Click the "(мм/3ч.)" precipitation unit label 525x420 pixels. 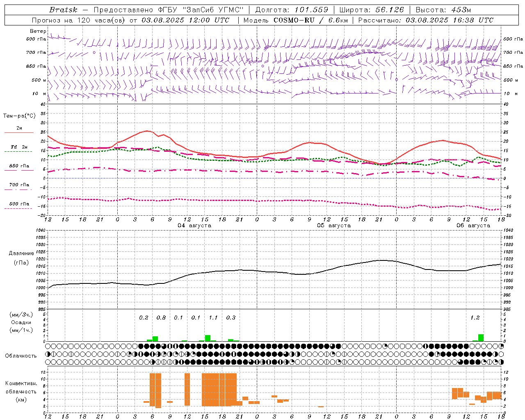point(21,315)
